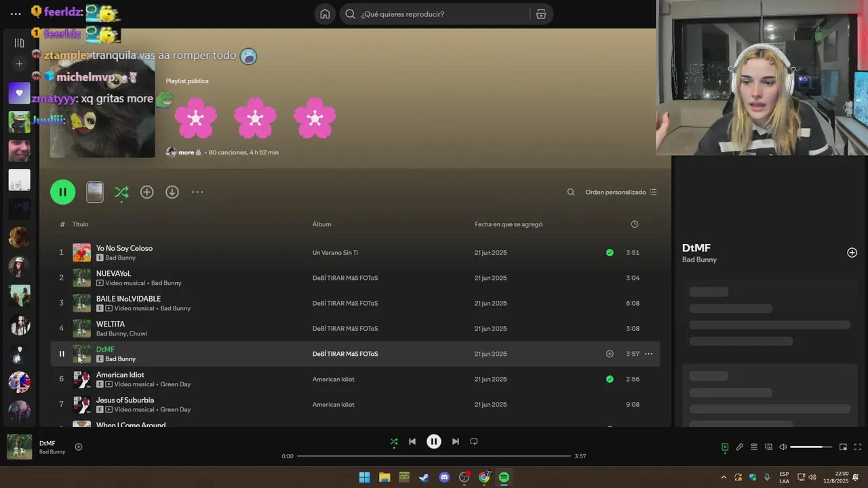Add DtMF row to liked songs
Image resolution: width=868 pixels, height=488 pixels.
coord(610,354)
